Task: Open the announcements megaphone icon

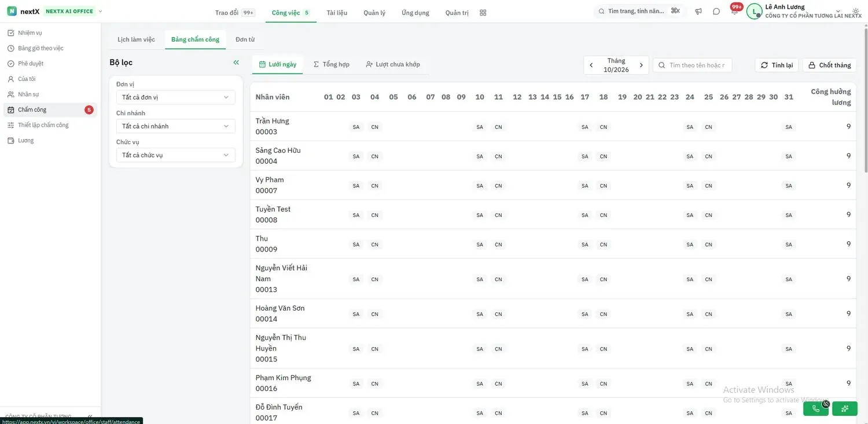Action: coord(698,12)
